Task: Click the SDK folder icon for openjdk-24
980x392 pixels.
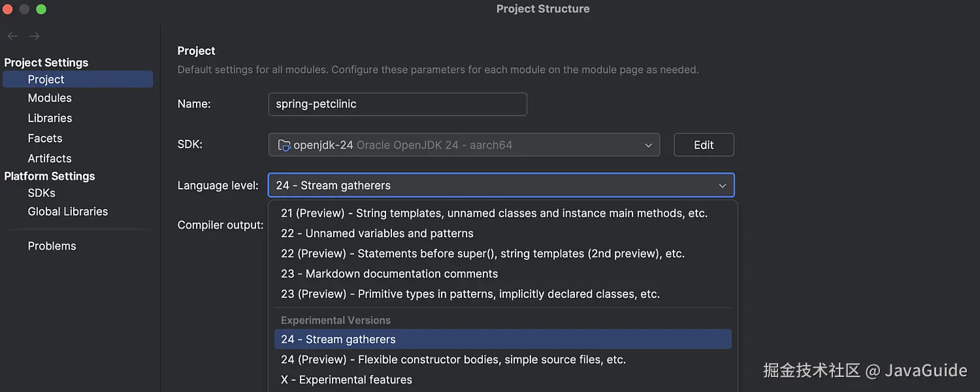Action: (x=284, y=145)
